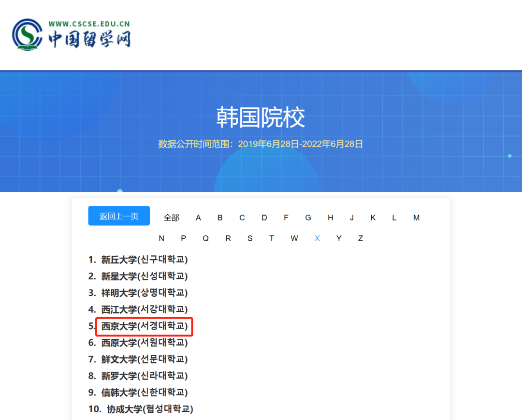Filter schools by letter K
This screenshot has height=420, width=522.
373,218
